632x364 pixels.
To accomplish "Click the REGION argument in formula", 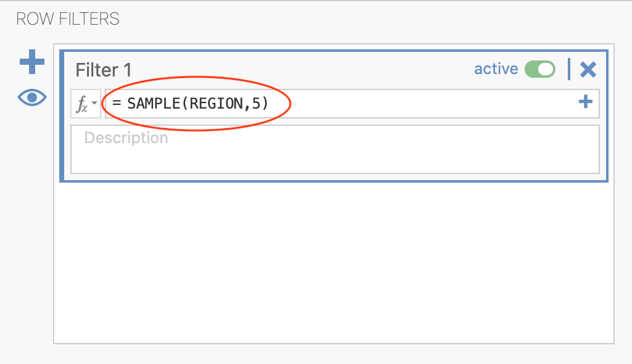I will (216, 104).
